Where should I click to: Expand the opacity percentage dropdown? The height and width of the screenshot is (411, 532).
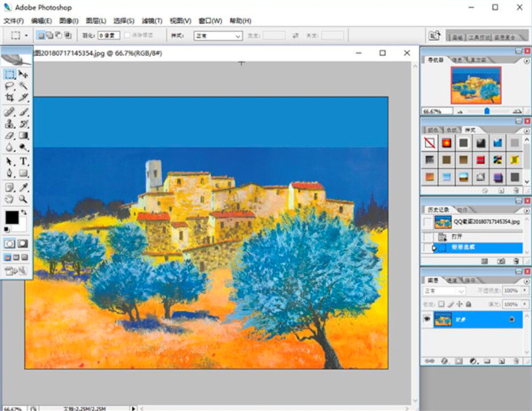pyautogui.click(x=524, y=291)
